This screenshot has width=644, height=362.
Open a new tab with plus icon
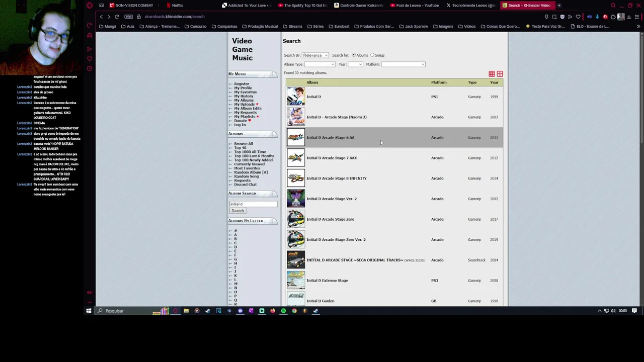(x=559, y=6)
